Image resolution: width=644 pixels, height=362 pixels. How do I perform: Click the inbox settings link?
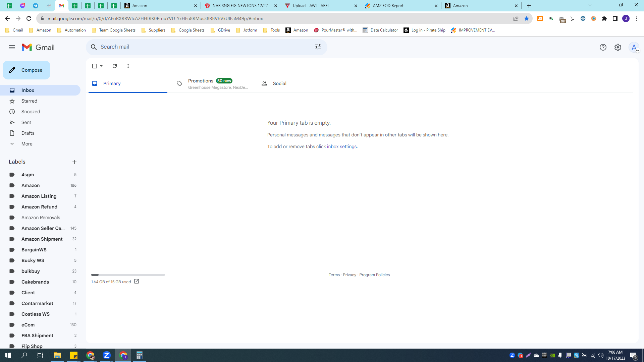tap(342, 146)
